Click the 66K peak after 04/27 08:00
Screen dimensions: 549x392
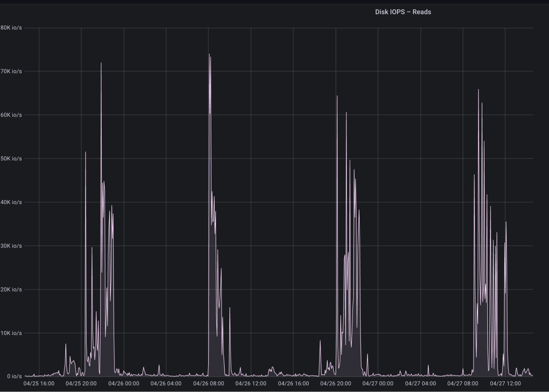478,90
